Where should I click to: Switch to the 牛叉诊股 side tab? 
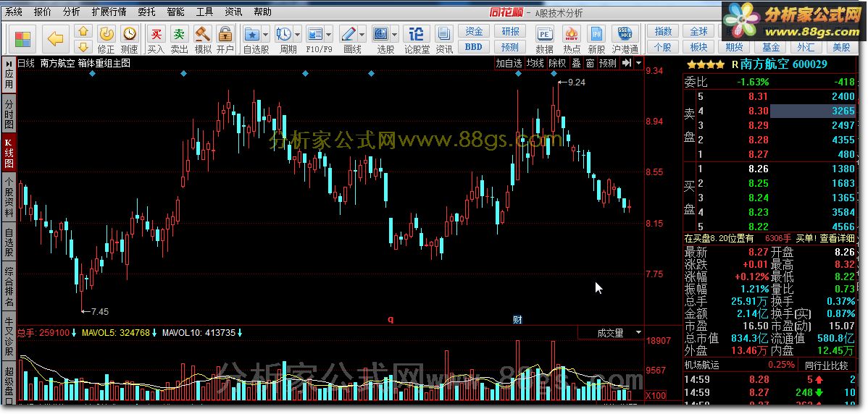[9, 336]
